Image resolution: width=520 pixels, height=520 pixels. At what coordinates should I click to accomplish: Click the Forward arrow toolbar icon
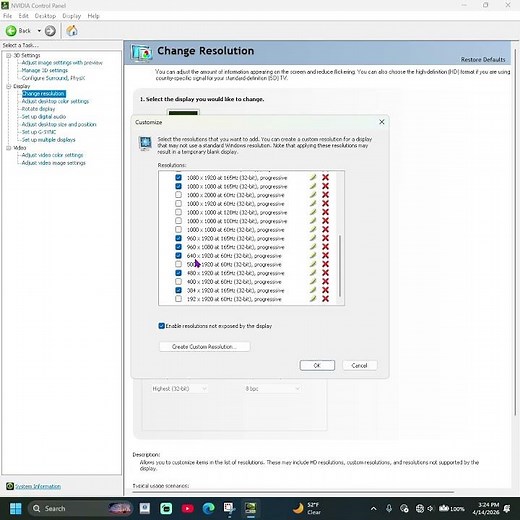[50, 31]
